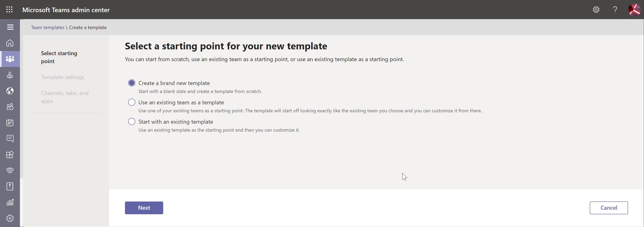This screenshot has width=644, height=227.
Task: Open the Messaging policies chat icon
Action: tap(10, 138)
